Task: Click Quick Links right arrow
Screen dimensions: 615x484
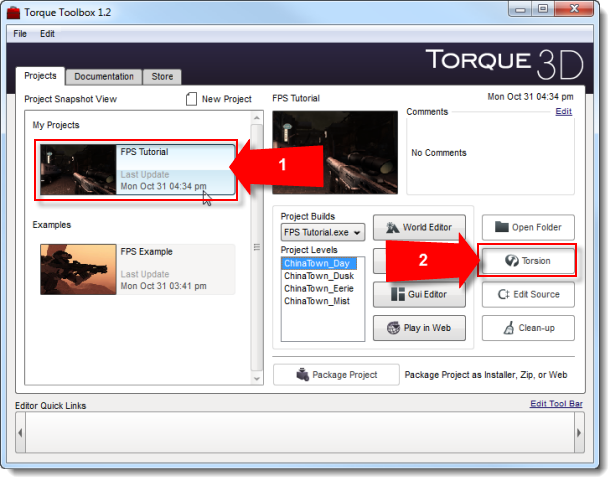Action: 579,433
